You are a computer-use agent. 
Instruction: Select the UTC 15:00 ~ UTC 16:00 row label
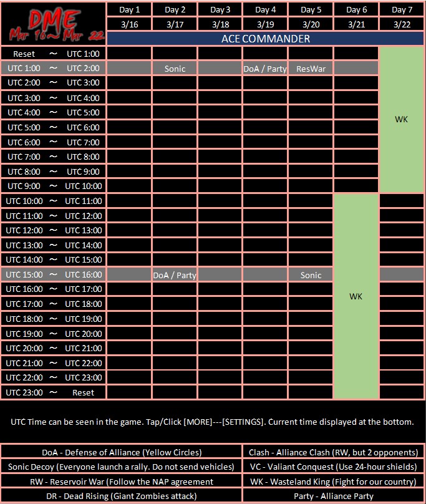(54, 274)
